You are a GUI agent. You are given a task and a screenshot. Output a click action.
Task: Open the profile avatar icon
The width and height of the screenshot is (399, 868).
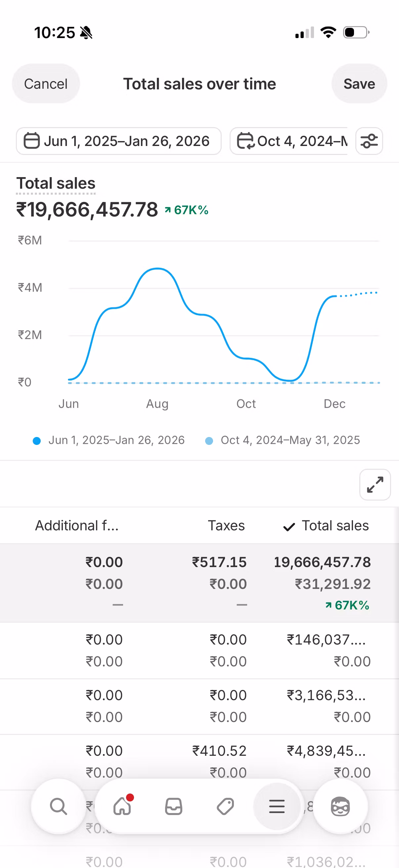coord(340,806)
